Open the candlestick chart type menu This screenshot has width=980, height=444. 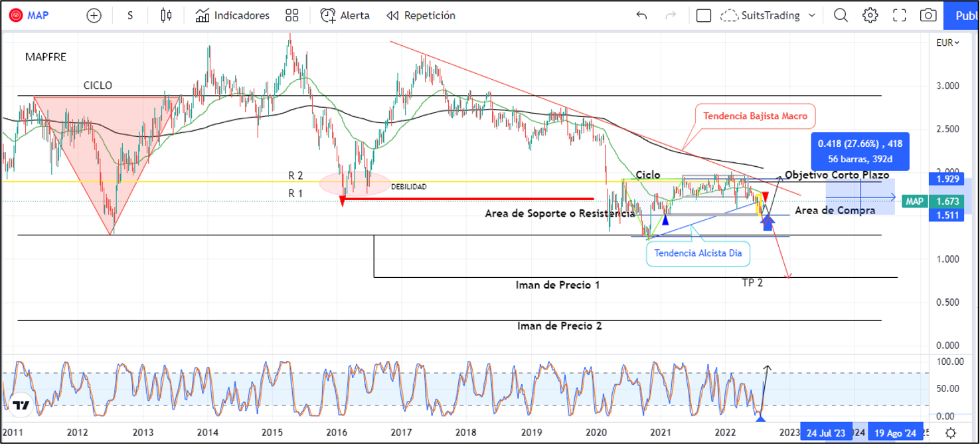point(166,15)
